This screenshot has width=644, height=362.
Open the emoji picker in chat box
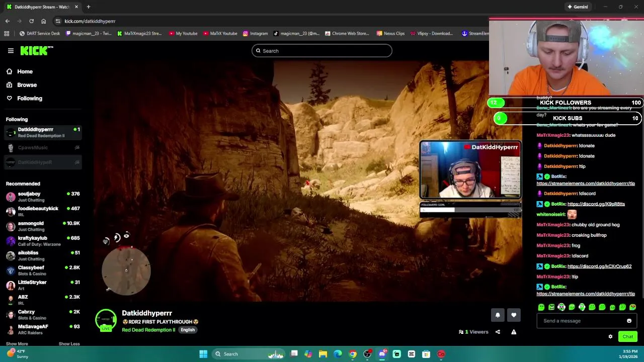[x=629, y=321]
